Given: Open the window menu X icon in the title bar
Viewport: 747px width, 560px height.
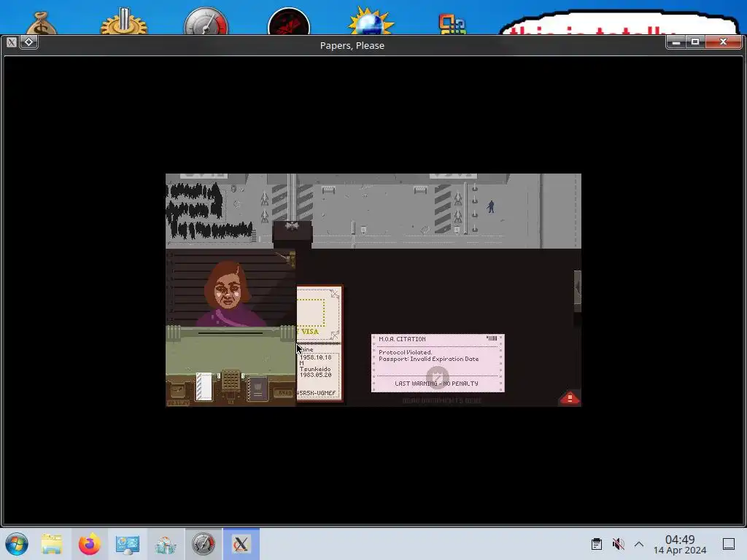Looking at the screenshot, I should [x=12, y=42].
